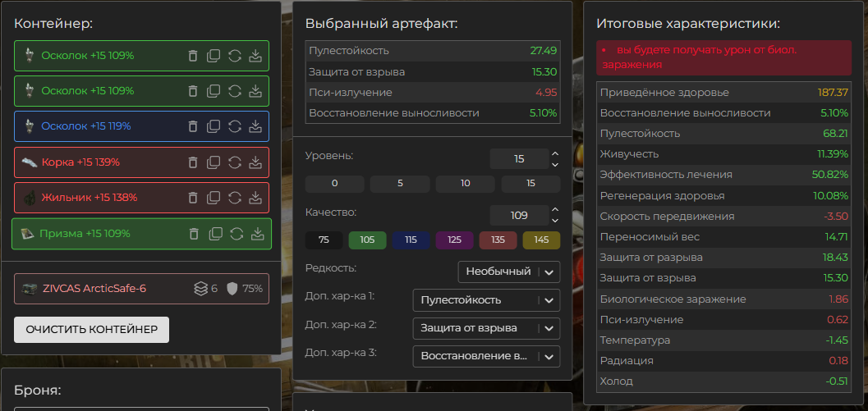Click Живучесть row showing 11.39%
The image size is (868, 411).
[x=723, y=154]
